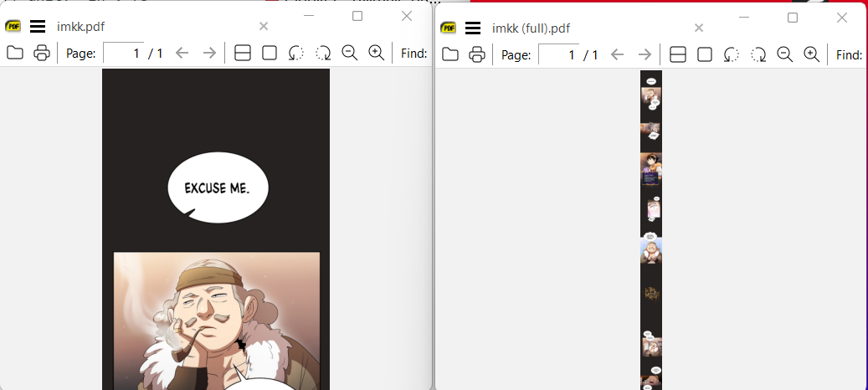Click SumatraPDF logo in imkk.pdf window
Screen dimensions: 868x390
pyautogui.click(x=13, y=26)
